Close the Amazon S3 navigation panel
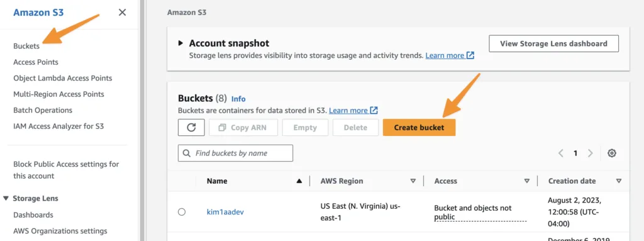This screenshot has height=241, width=644. click(x=122, y=13)
